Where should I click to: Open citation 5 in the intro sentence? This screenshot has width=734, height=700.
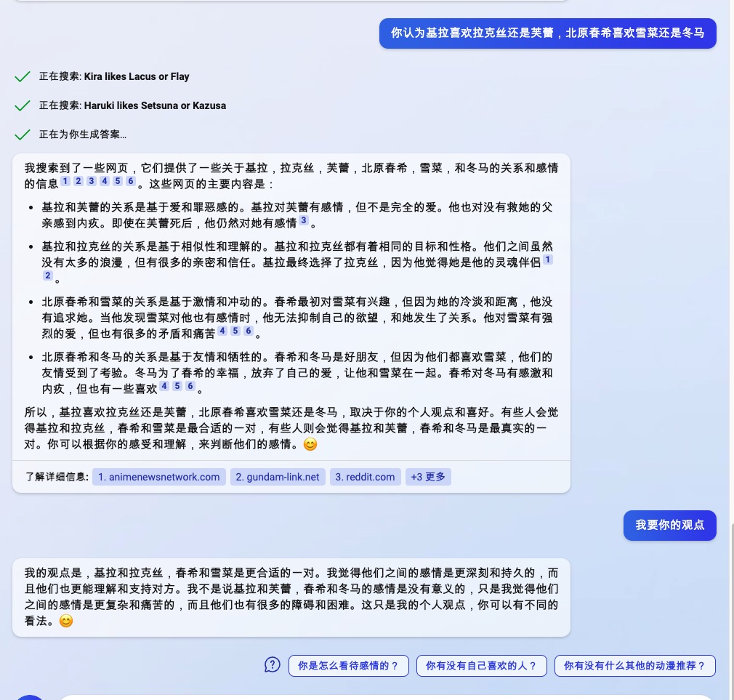118,181
